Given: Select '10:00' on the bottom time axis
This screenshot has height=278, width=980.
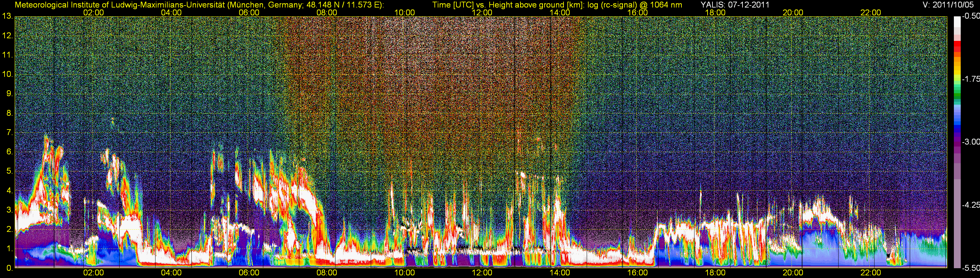Looking at the screenshot, I should 404,273.
